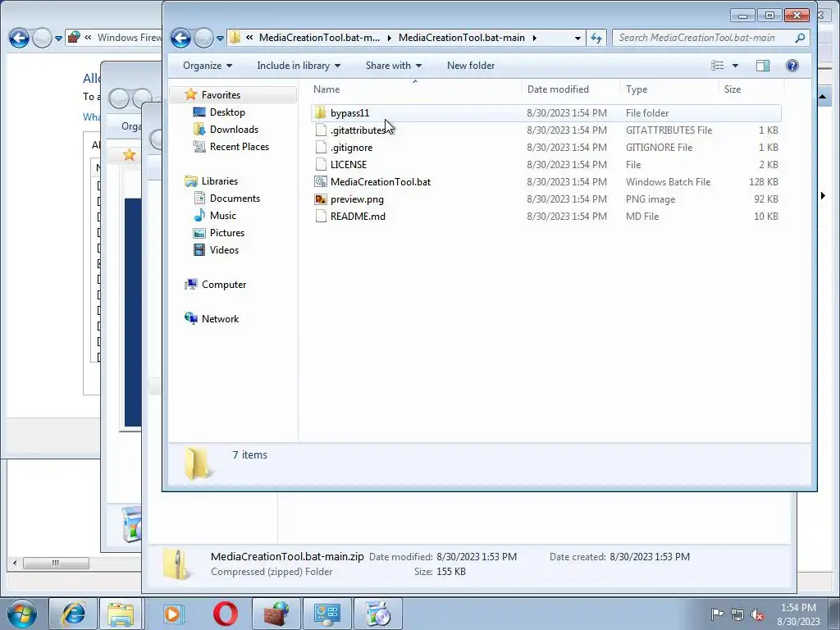Click the 'PNG image' type cell
Viewport: 840px width, 630px height.
(651, 199)
